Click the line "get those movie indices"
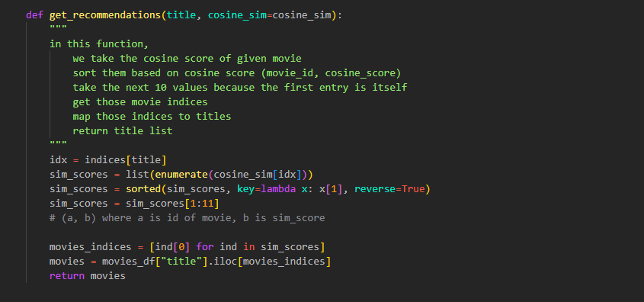 click(140, 102)
